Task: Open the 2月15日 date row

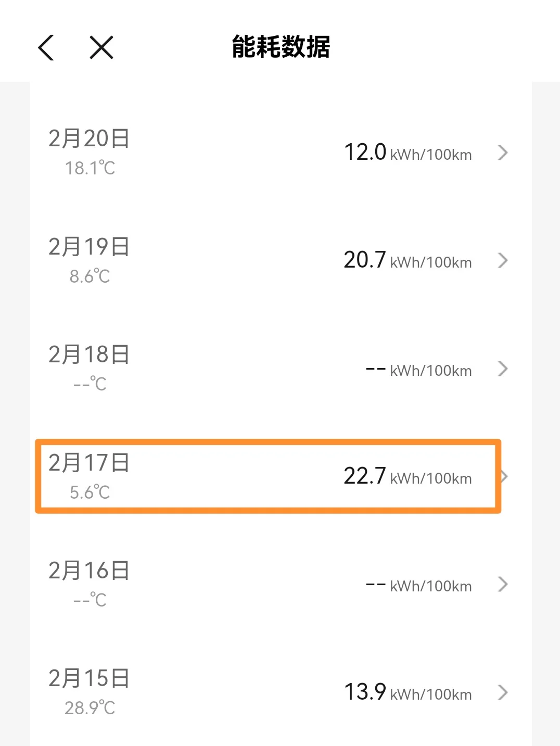Action: click(x=89, y=679)
